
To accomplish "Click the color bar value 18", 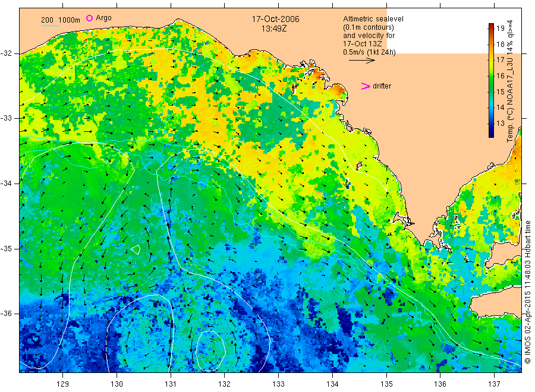I will pyautogui.click(x=500, y=44).
